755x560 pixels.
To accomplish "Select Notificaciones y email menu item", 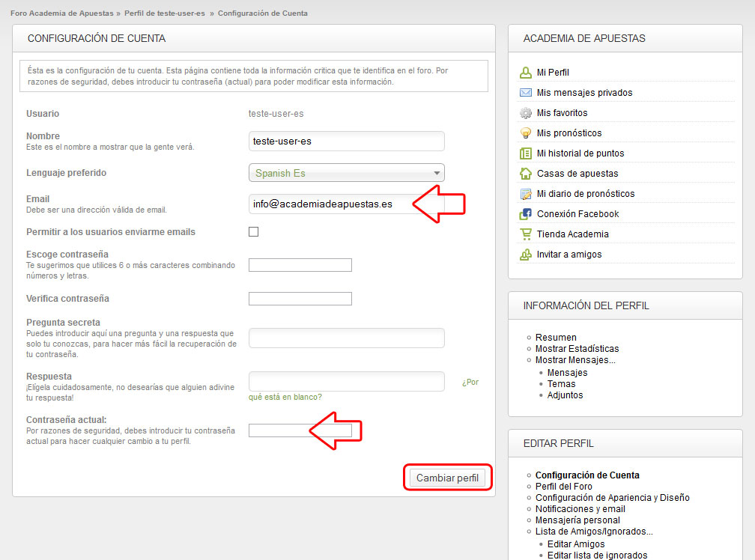I will pyautogui.click(x=580, y=509).
